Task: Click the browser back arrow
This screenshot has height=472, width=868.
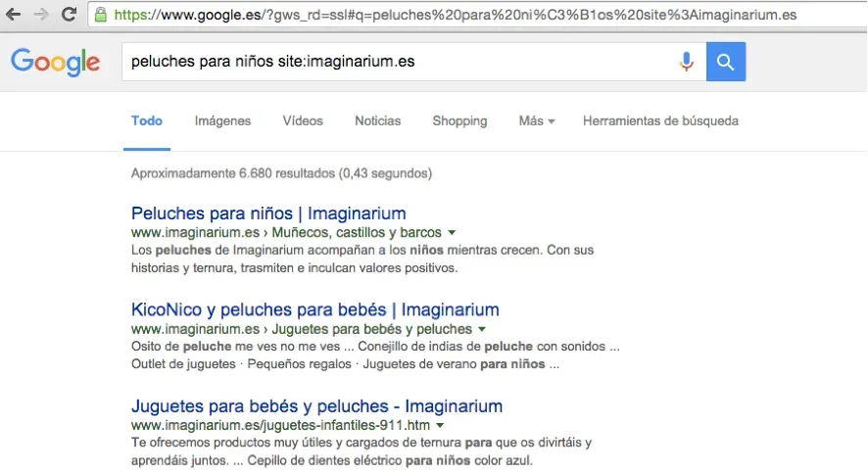Action: click(14, 15)
